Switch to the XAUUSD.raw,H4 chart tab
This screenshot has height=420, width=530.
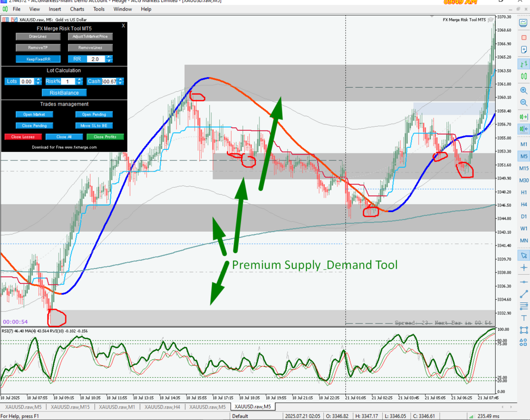pyautogui.click(x=162, y=407)
